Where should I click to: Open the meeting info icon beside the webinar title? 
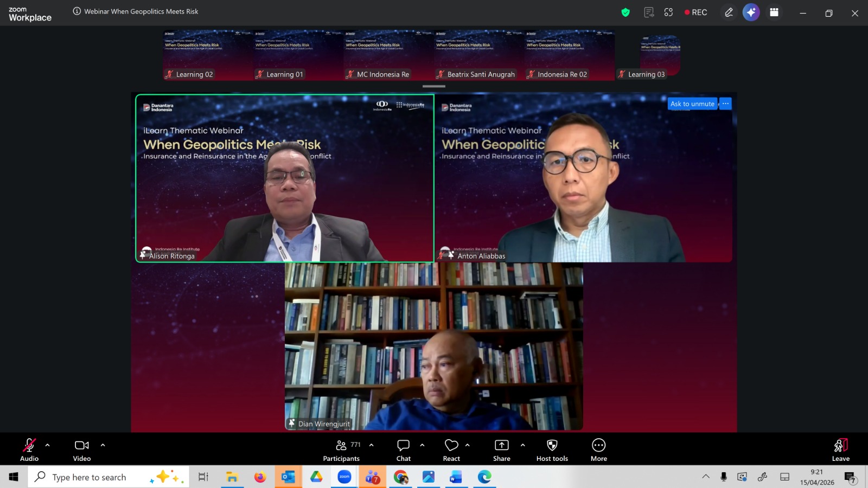pyautogui.click(x=77, y=11)
